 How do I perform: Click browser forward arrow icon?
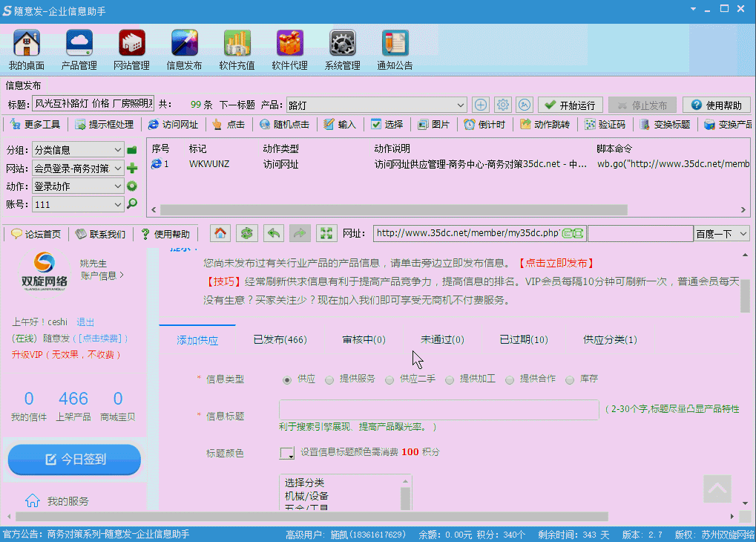coord(300,234)
